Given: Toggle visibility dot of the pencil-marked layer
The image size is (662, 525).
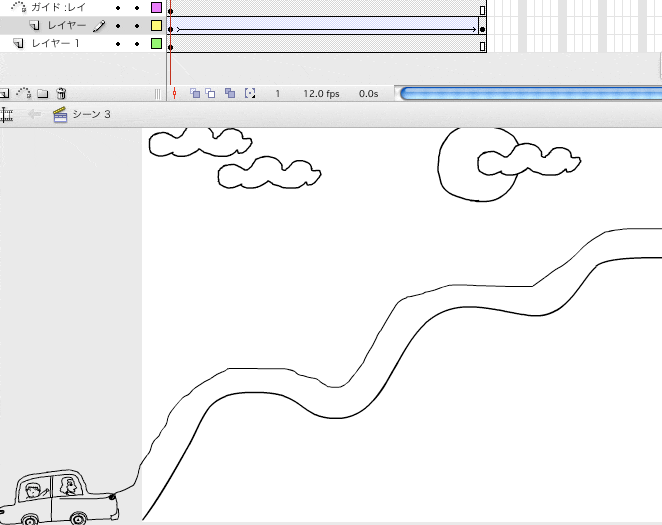Looking at the screenshot, I should coord(118,26).
